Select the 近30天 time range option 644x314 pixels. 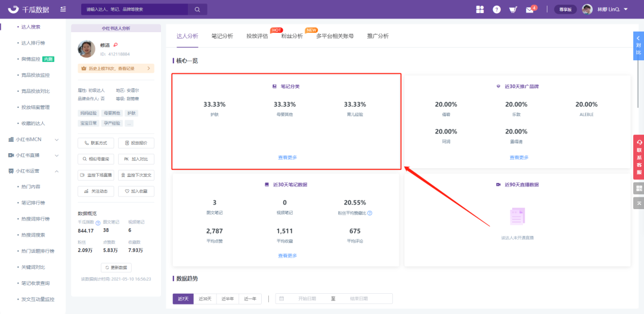[x=205, y=299]
